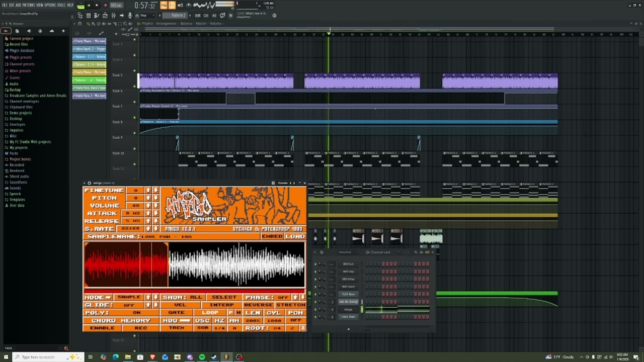Open the ADD menu
This screenshot has width=644, height=362.
coord(18,5)
